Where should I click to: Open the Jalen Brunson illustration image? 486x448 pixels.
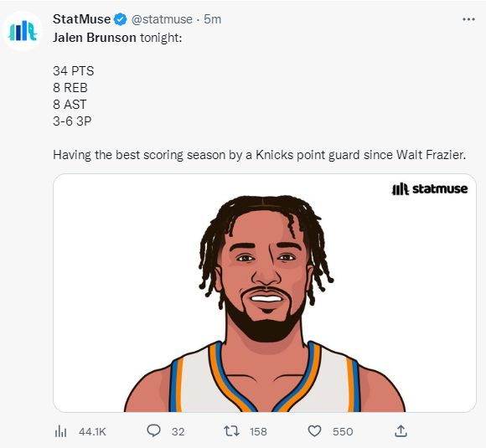pyautogui.click(x=265, y=293)
